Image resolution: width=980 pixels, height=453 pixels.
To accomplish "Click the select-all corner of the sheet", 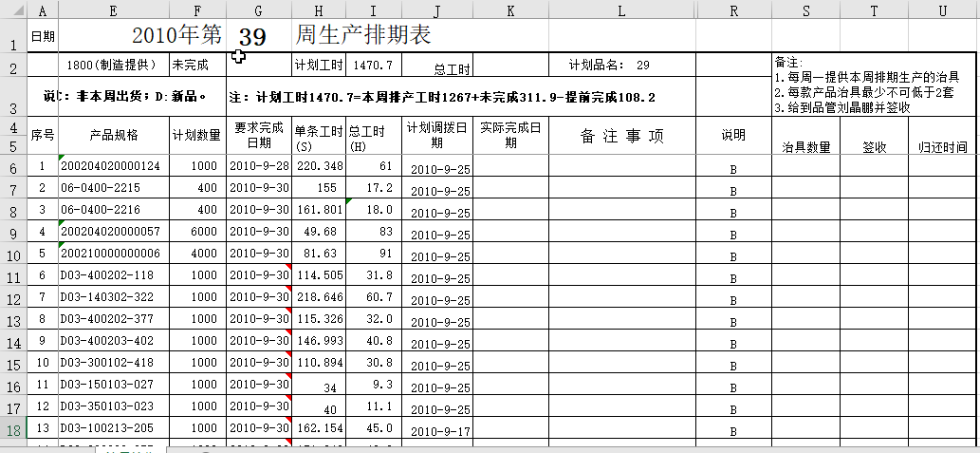I will click(12, 9).
